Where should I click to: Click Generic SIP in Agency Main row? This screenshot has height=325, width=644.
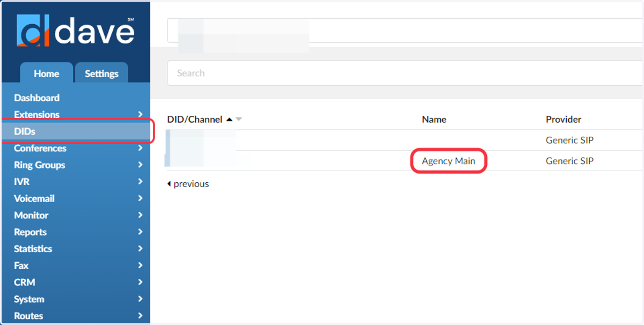pyautogui.click(x=569, y=161)
